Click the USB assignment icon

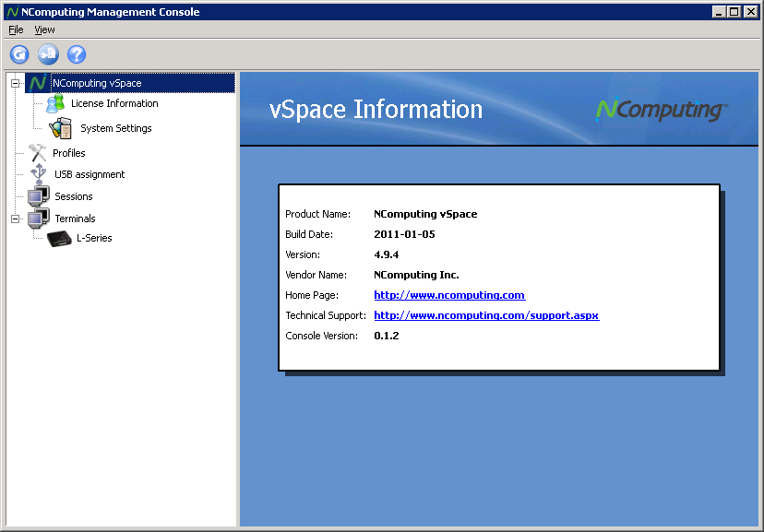(39, 174)
